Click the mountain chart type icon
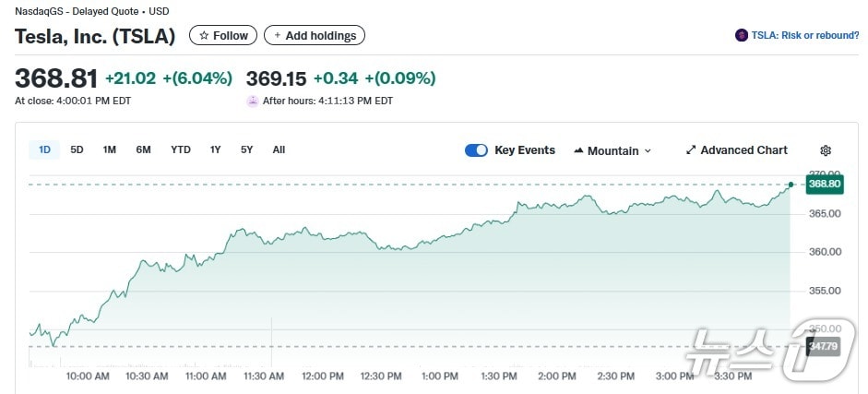 pos(578,150)
